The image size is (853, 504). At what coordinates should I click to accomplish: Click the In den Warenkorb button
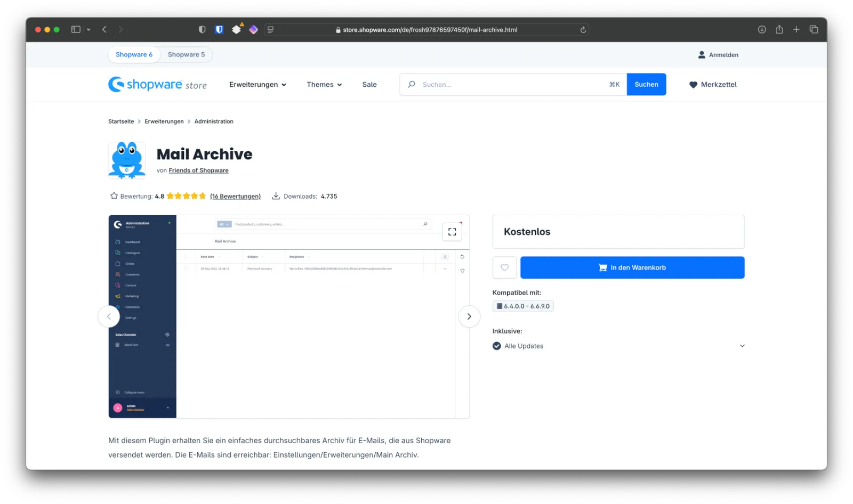(632, 267)
